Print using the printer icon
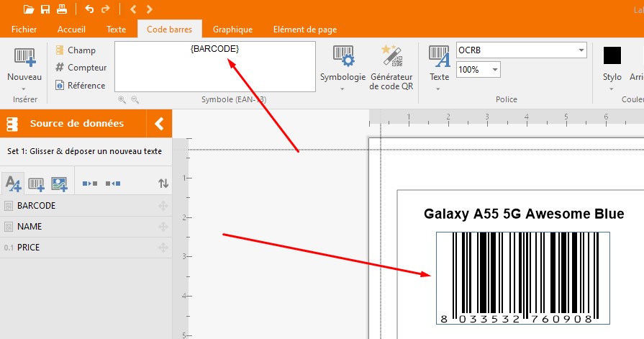 coord(62,9)
